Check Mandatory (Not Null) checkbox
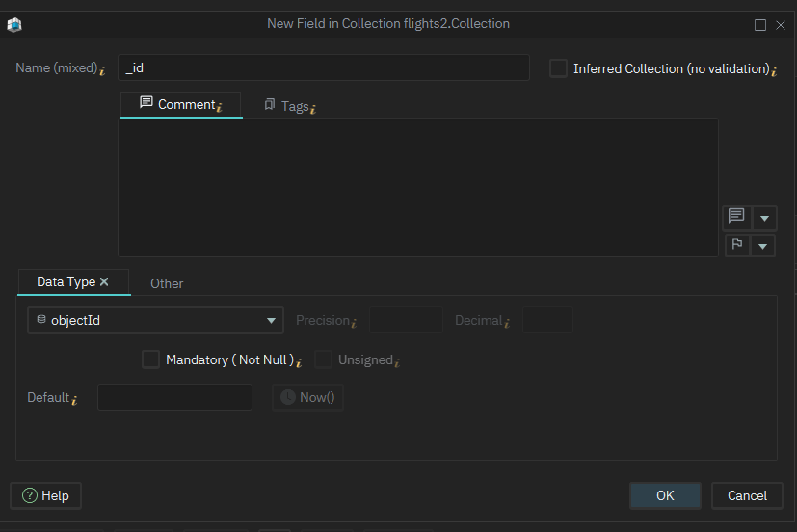Screen dimensions: 797x532 pyautogui.click(x=150, y=359)
